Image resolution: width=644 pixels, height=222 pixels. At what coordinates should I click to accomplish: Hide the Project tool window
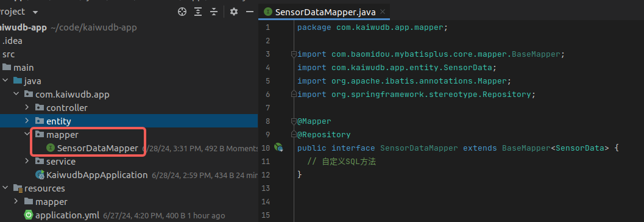pyautogui.click(x=249, y=12)
